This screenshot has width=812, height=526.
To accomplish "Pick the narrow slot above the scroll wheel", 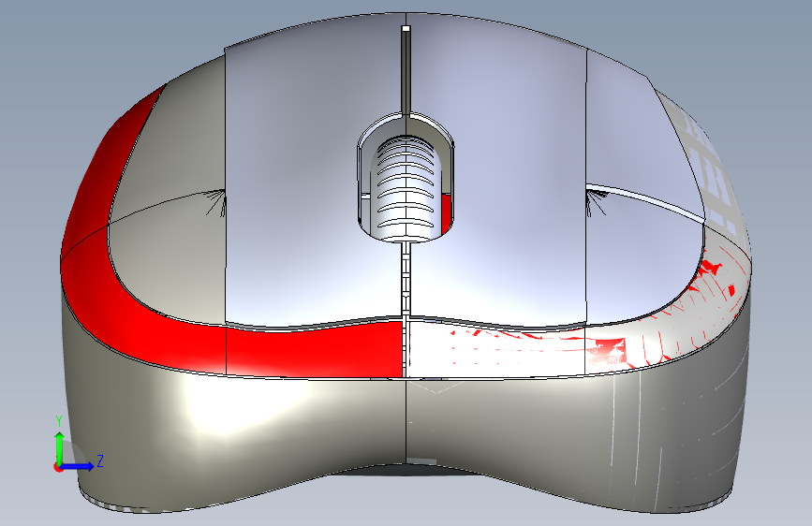I will coord(406,70).
